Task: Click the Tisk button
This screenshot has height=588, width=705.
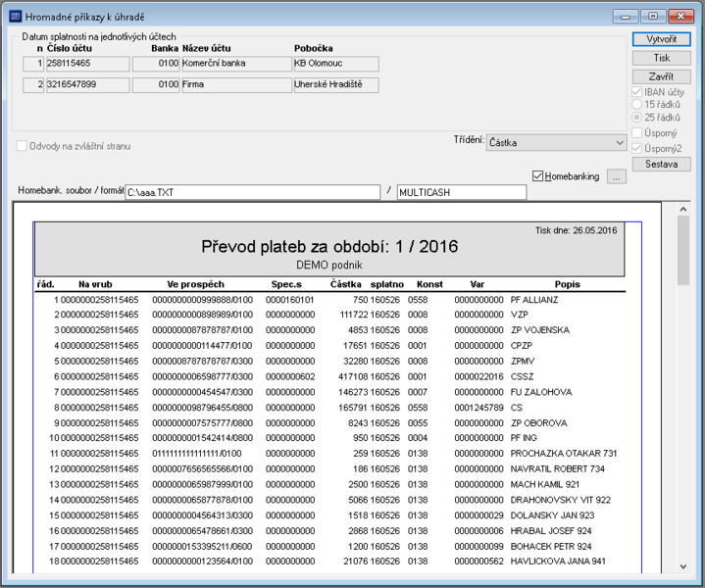Action: pyautogui.click(x=661, y=58)
